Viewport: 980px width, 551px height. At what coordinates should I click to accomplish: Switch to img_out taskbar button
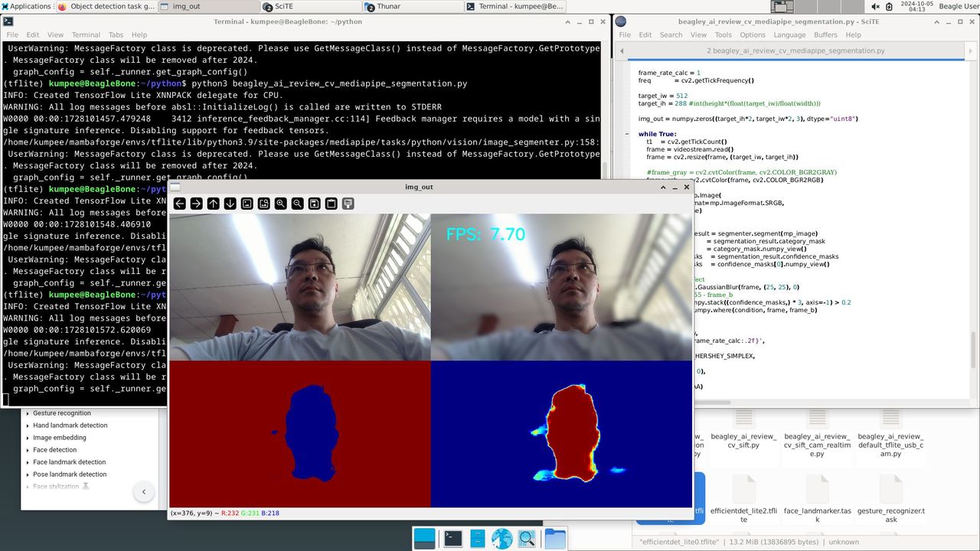(x=207, y=6)
